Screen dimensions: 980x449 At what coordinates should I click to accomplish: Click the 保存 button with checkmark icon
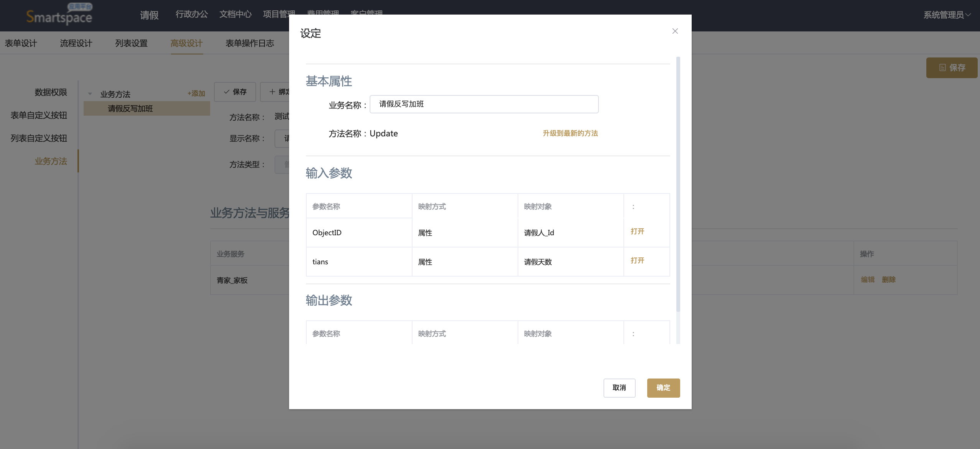click(235, 92)
